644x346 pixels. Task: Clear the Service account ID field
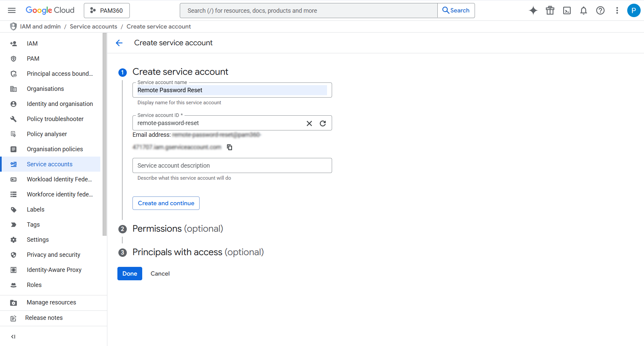click(309, 123)
